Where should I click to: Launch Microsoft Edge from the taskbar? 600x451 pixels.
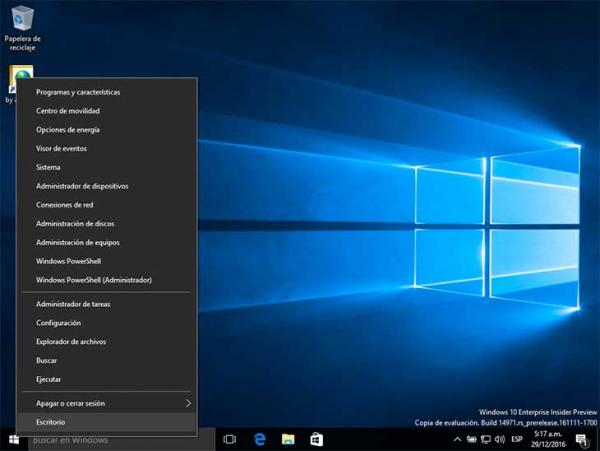(259, 440)
